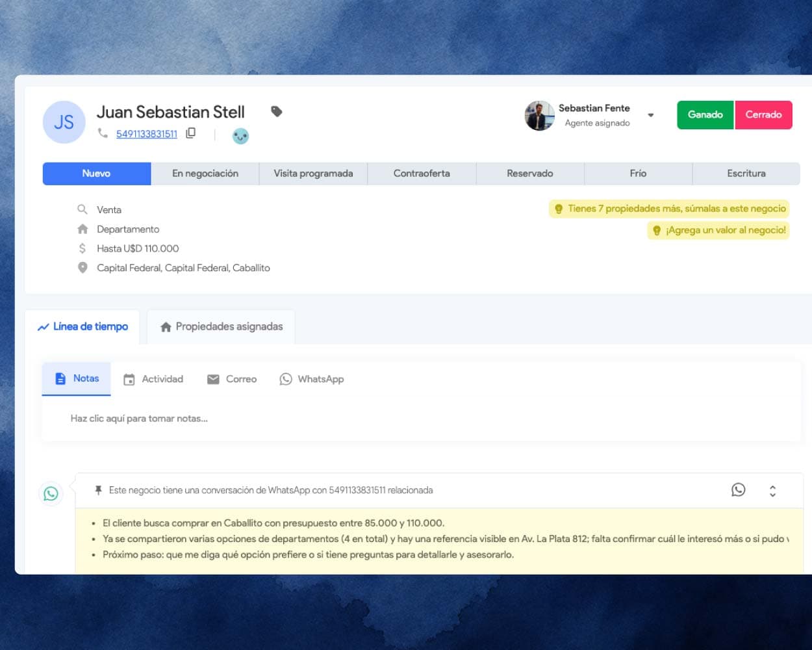Image resolution: width=812 pixels, height=650 pixels.
Task: Move deal to En negociación stage
Action: point(205,174)
